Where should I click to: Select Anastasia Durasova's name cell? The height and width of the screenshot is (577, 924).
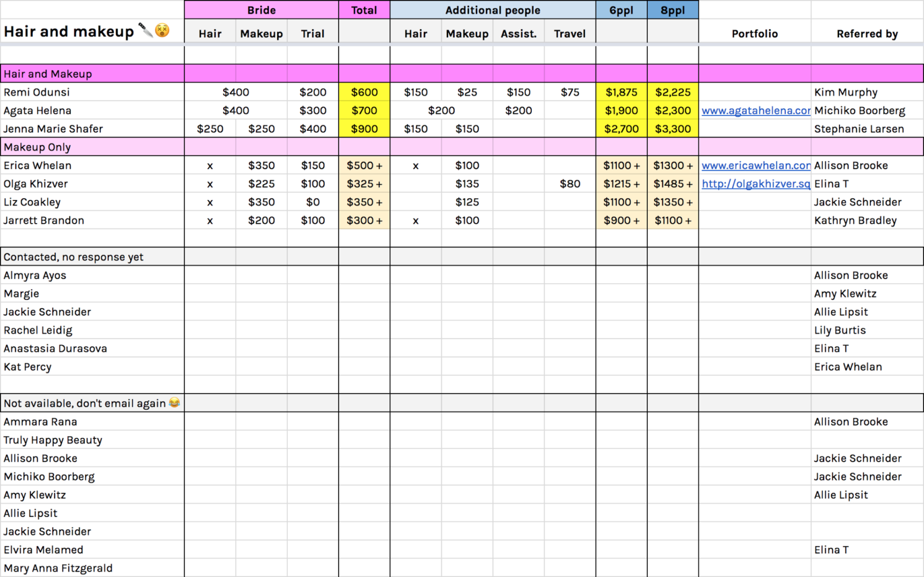[x=55, y=348]
